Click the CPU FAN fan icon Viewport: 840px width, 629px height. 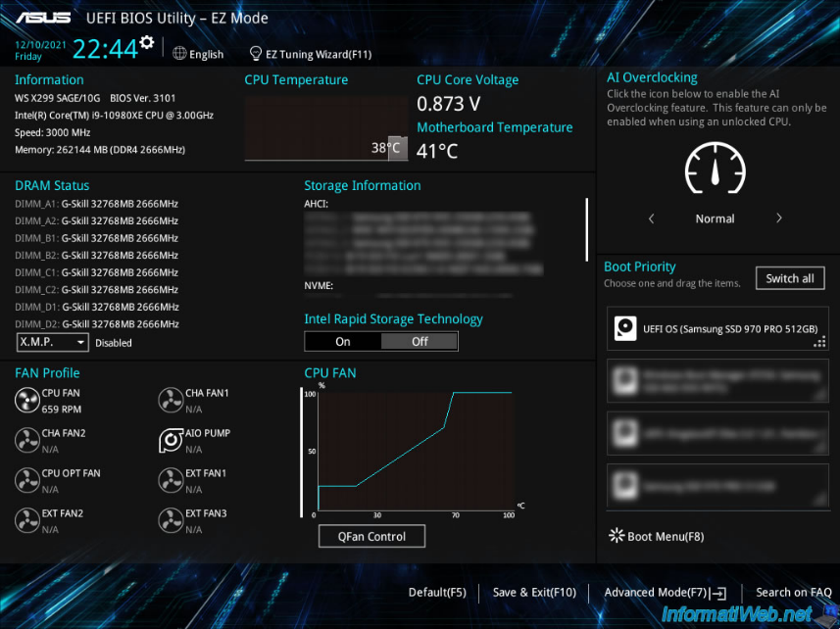(x=27, y=400)
